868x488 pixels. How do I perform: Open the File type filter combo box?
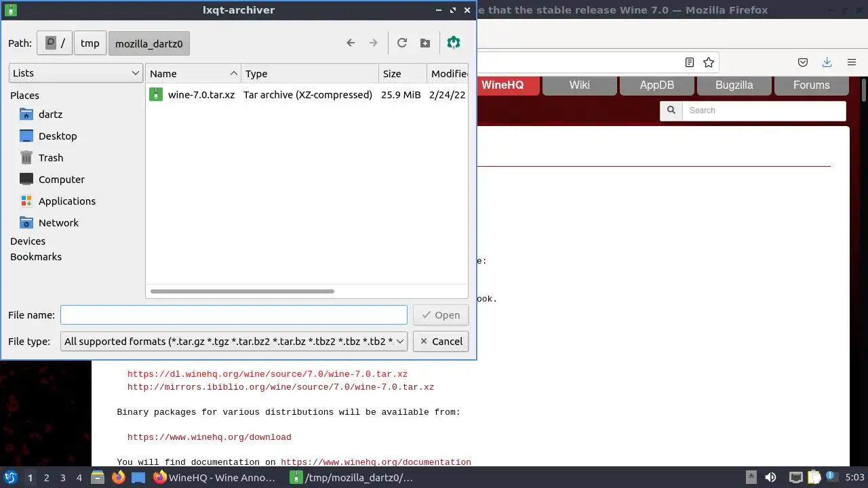tap(234, 341)
